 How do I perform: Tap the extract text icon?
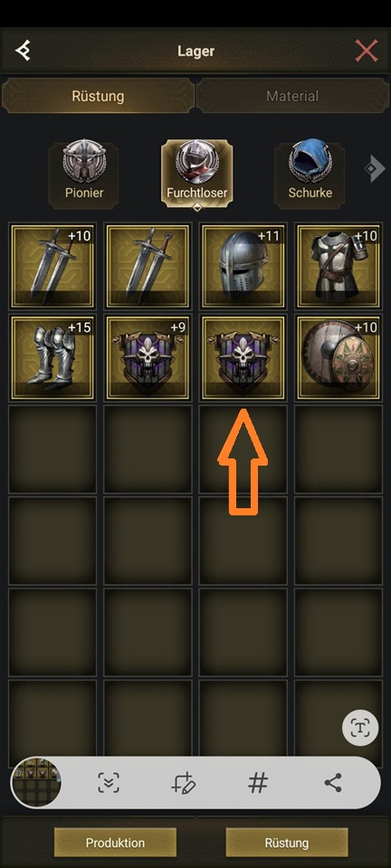[x=360, y=727]
